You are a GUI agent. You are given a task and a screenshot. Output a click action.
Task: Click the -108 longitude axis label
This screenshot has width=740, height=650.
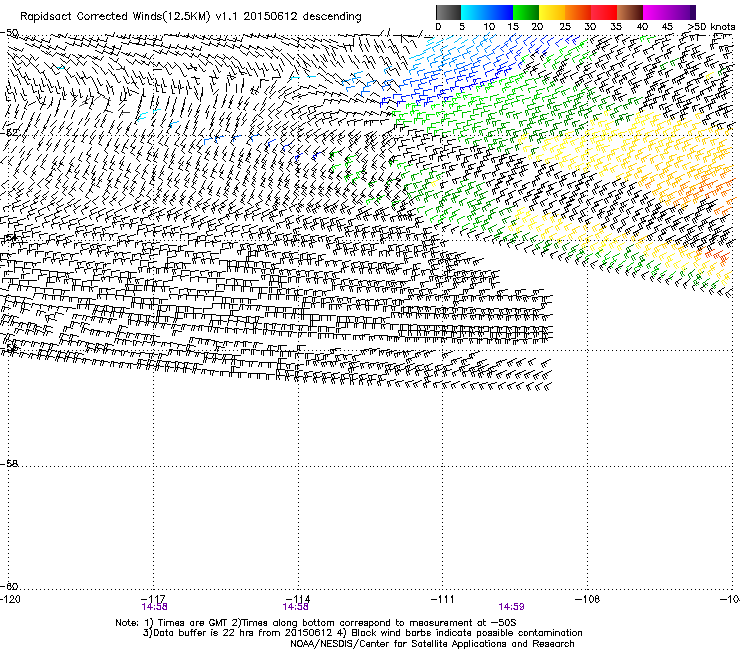click(588, 599)
